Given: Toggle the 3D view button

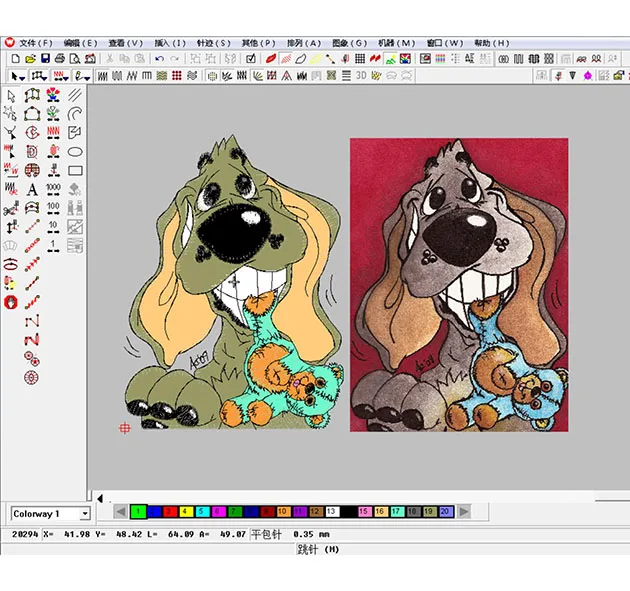Looking at the screenshot, I should pyautogui.click(x=362, y=76).
